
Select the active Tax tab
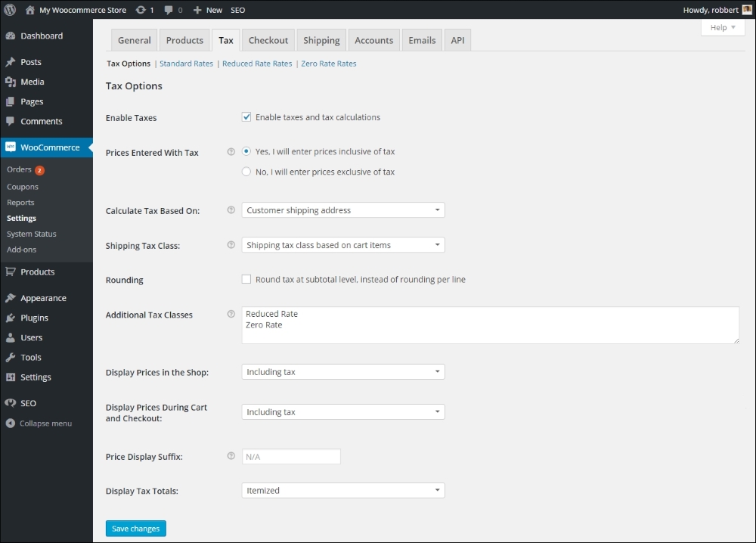pyautogui.click(x=225, y=40)
